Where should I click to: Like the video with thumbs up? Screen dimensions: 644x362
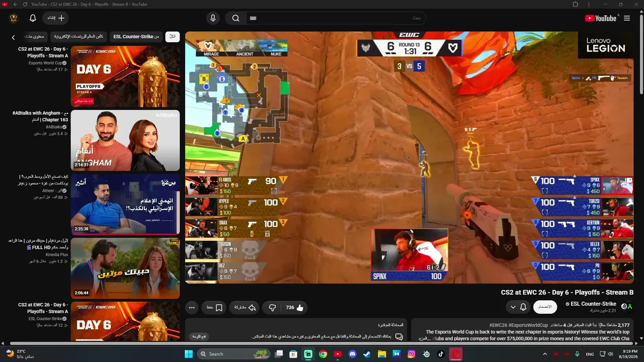(x=300, y=307)
